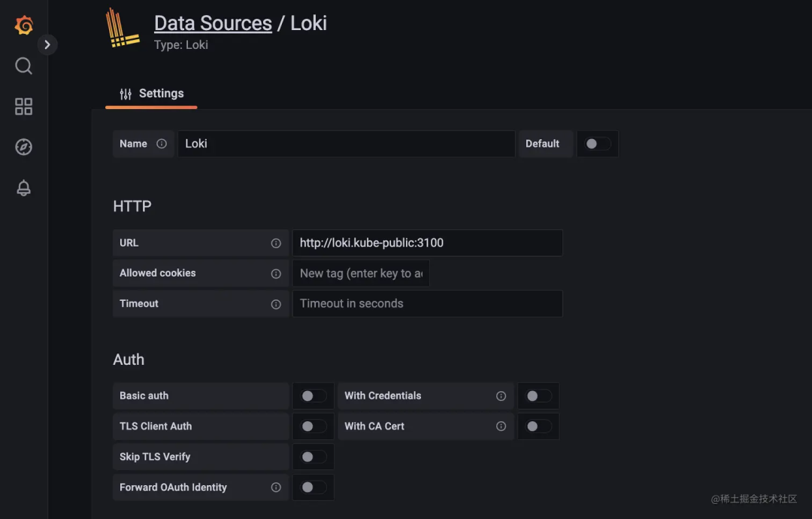Image resolution: width=812 pixels, height=519 pixels.
Task: Enable the Forward OAuth Identity toggle
Action: click(314, 487)
